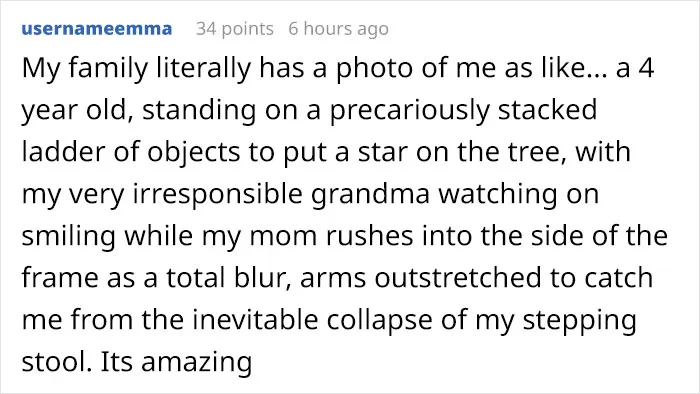This screenshot has height=394, width=700.
Task: Open the 6 hours ago timestamp permalink
Action: coord(338,29)
